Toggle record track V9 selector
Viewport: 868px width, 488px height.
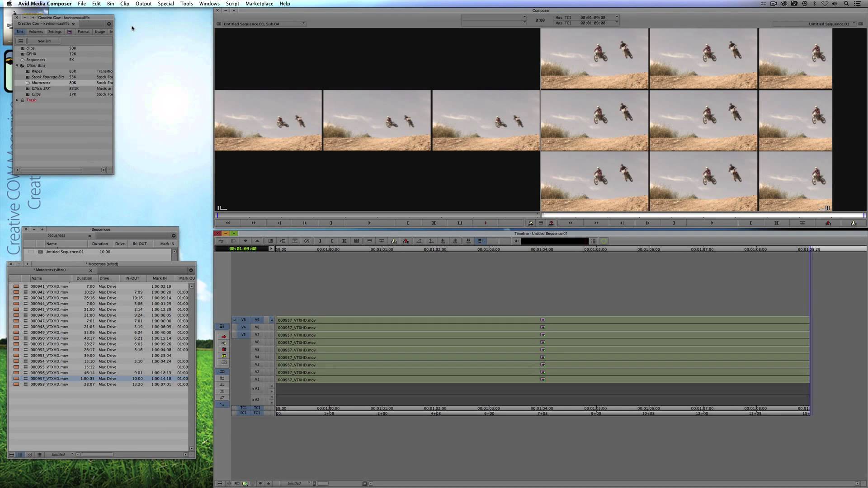(x=257, y=320)
